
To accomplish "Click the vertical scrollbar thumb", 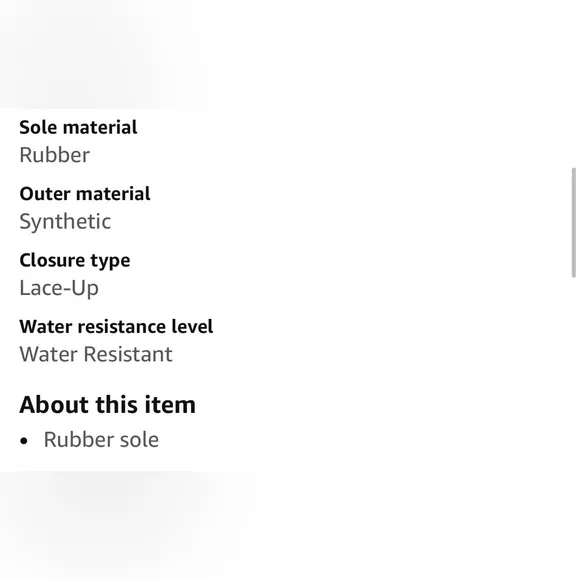I will pyautogui.click(x=574, y=222).
